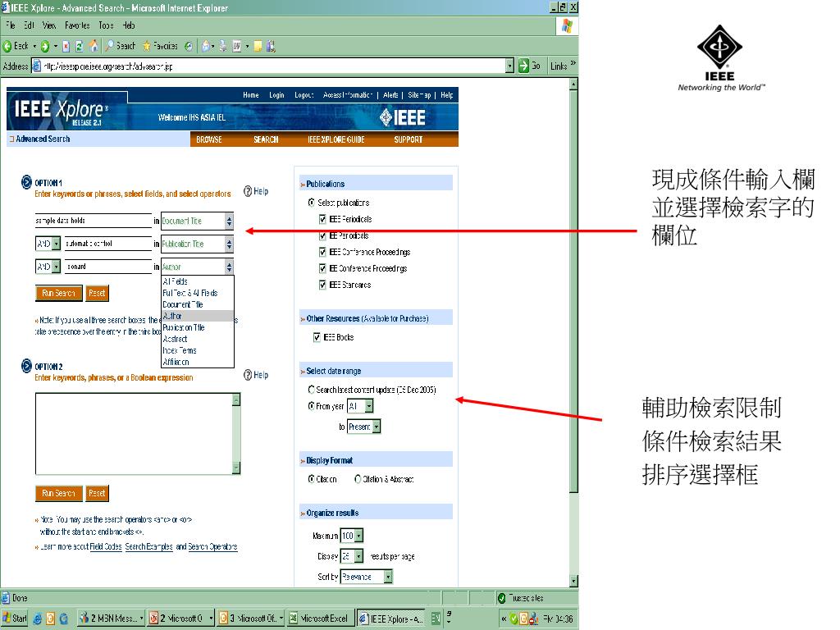Select the 'Select publications' radio button
Image resolution: width=840 pixels, height=630 pixels.
pos(311,203)
